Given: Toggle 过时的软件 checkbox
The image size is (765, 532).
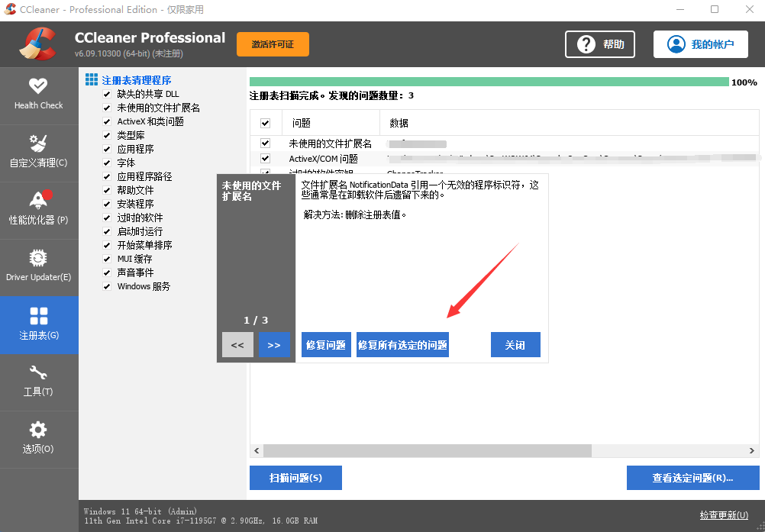Looking at the screenshot, I should [107, 218].
